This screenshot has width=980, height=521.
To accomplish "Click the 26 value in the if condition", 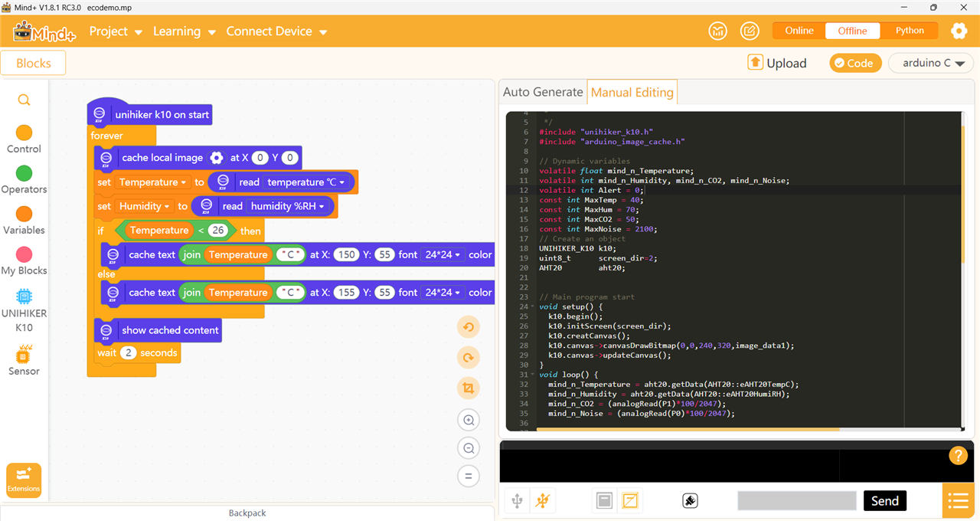I will (x=218, y=231).
